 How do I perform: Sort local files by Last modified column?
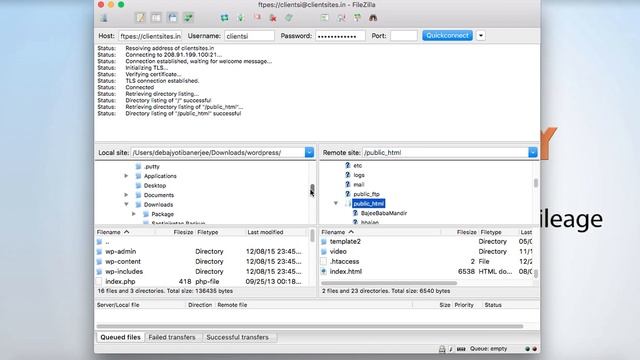(x=277, y=232)
